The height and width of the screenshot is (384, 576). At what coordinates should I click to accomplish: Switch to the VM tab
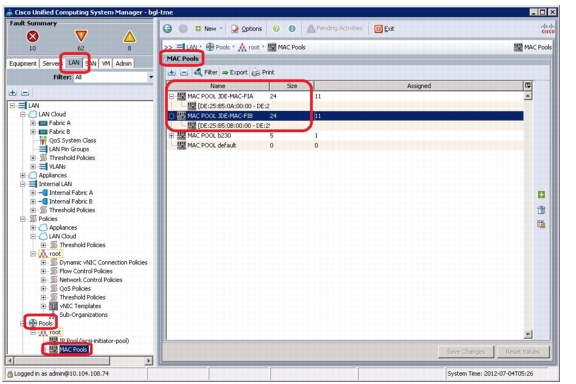tap(106, 64)
